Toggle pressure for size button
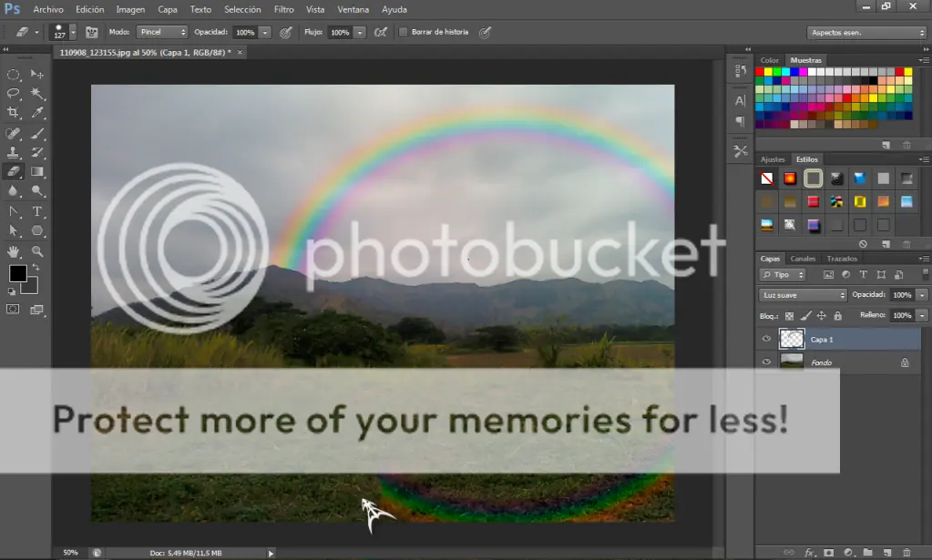 [485, 32]
